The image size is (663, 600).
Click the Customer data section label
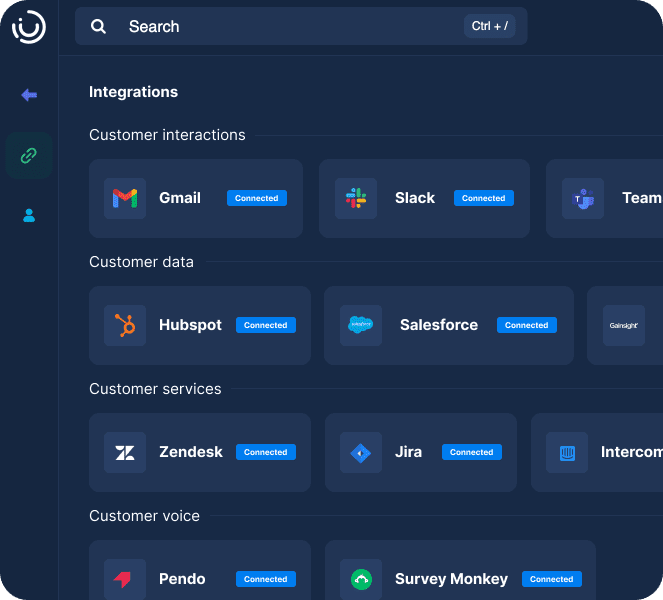tap(141, 262)
